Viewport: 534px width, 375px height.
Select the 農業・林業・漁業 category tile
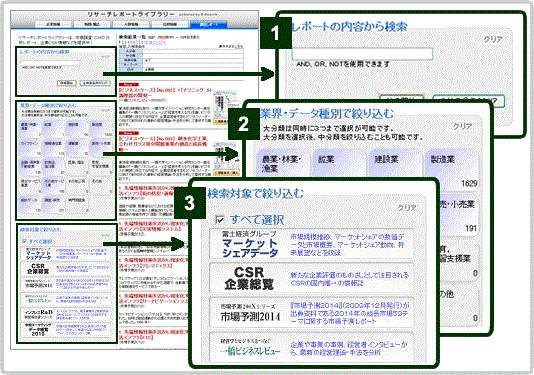[282, 163]
